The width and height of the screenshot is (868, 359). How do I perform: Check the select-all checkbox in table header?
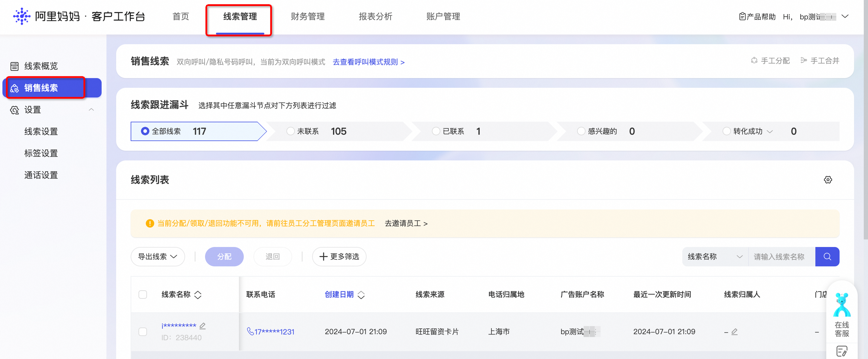[143, 295]
